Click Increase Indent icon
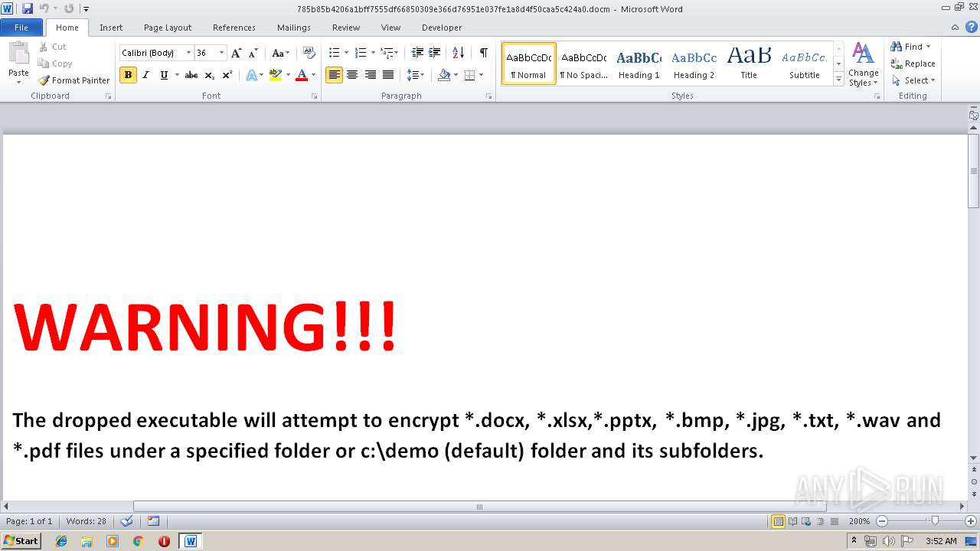 [434, 53]
